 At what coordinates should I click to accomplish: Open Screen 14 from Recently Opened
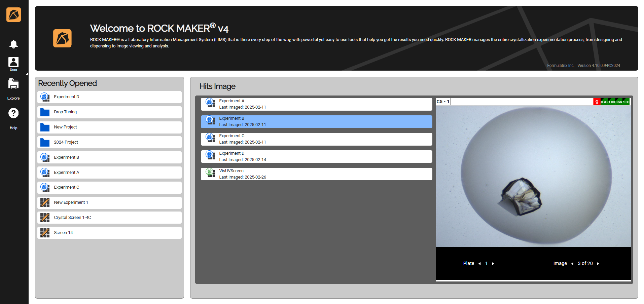[x=109, y=233]
